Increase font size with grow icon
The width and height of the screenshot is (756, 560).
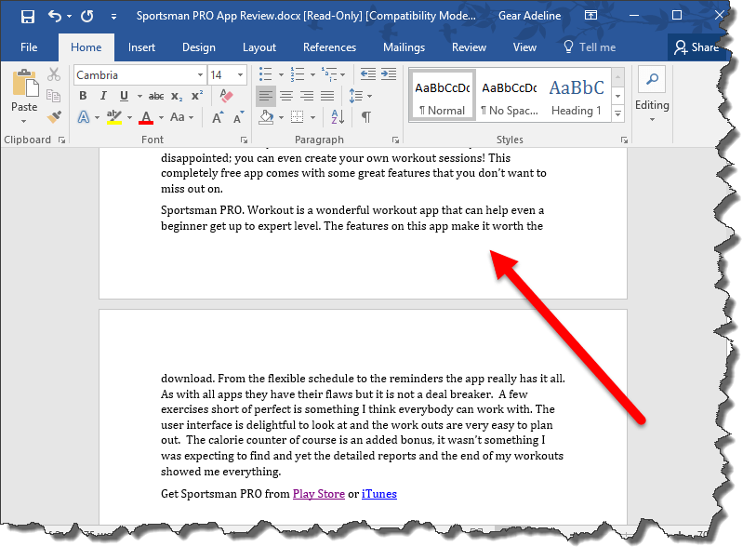click(x=218, y=117)
